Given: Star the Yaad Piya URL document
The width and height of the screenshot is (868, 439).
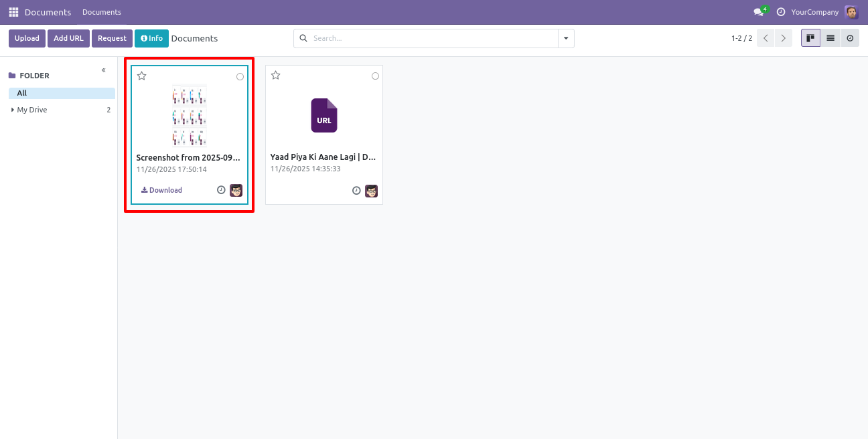Looking at the screenshot, I should tap(275, 76).
